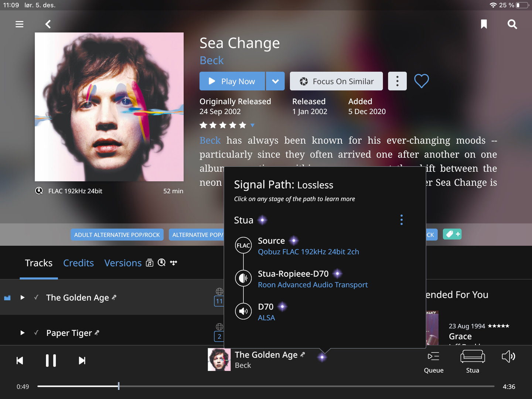Open the bookmarks icon

tap(484, 24)
